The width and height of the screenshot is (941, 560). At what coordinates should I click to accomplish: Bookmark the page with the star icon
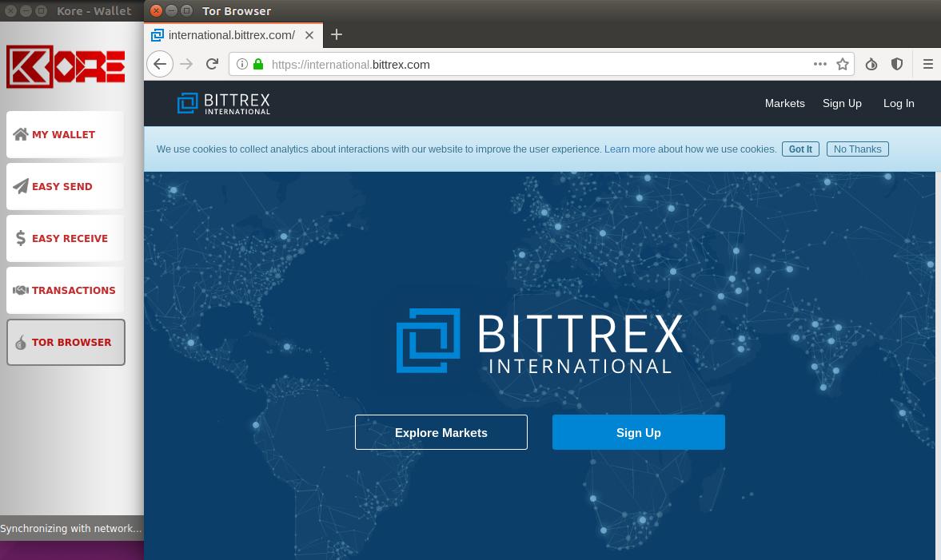[x=843, y=64]
